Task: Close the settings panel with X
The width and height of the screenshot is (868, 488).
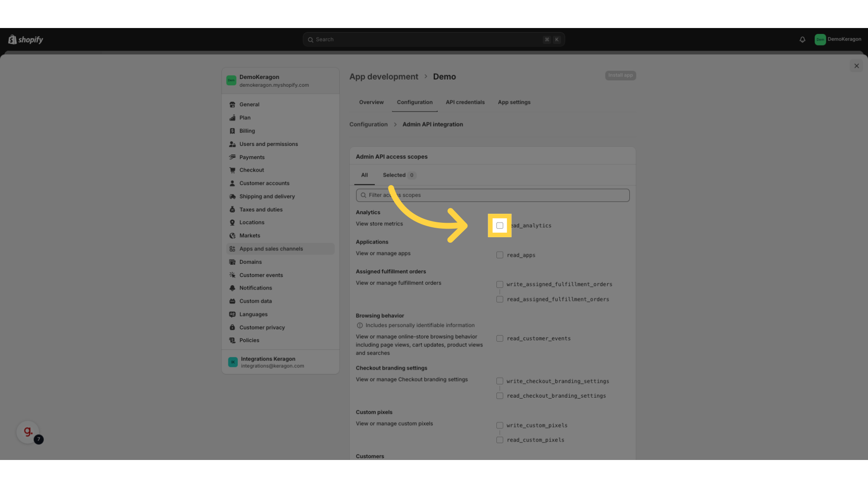Action: tap(856, 66)
